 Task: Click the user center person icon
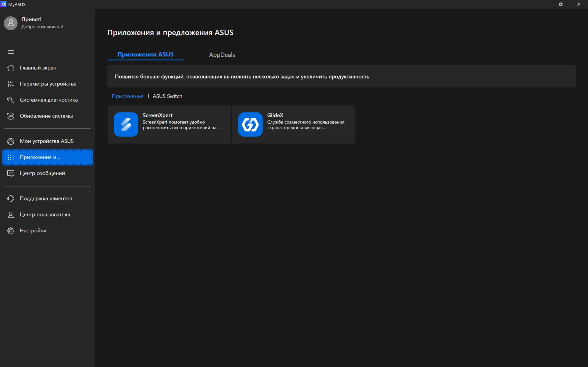pos(11,214)
